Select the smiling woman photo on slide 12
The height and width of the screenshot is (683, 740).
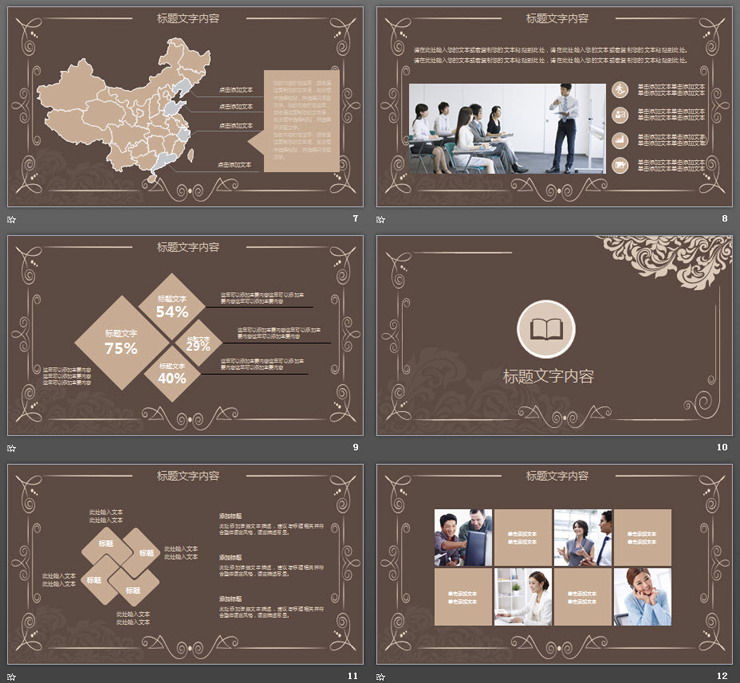click(643, 596)
